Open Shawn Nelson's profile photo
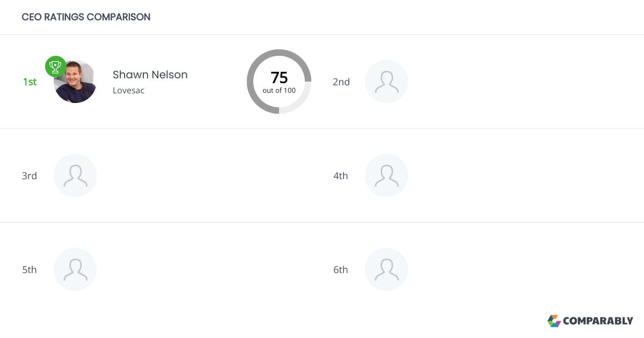Screen dimensions: 644x338 (76, 83)
